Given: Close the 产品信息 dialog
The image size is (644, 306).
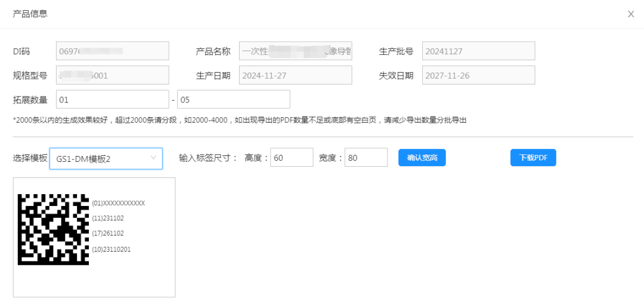Looking at the screenshot, I should tap(631, 14).
